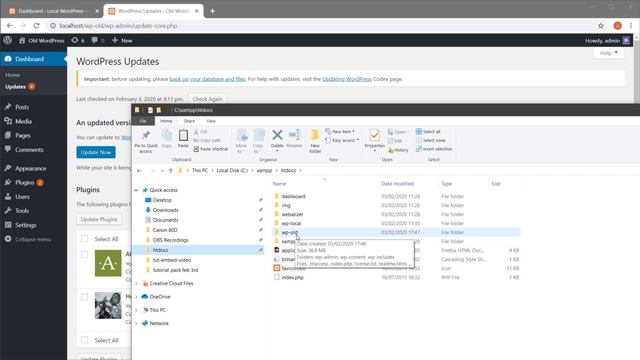Select the webalizer folder in file list
Screen dimensions: 640x360
click(x=292, y=214)
